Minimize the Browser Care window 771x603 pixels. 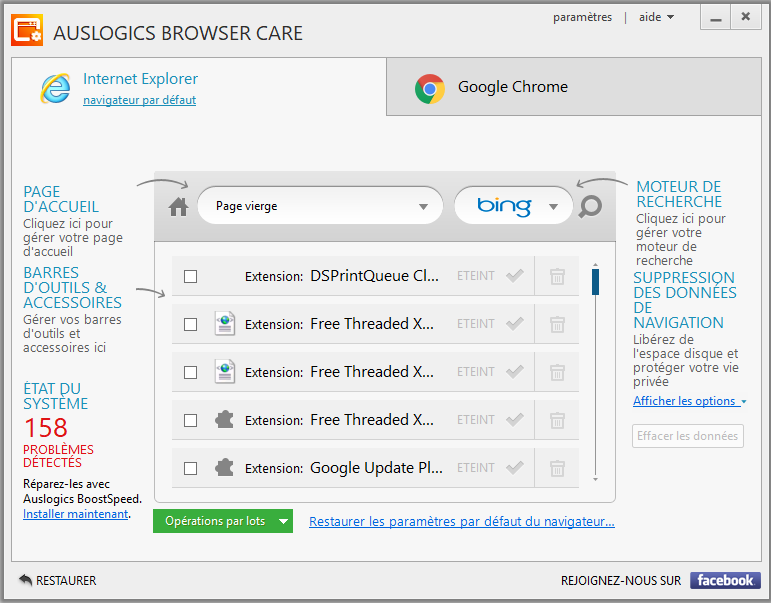click(715, 18)
